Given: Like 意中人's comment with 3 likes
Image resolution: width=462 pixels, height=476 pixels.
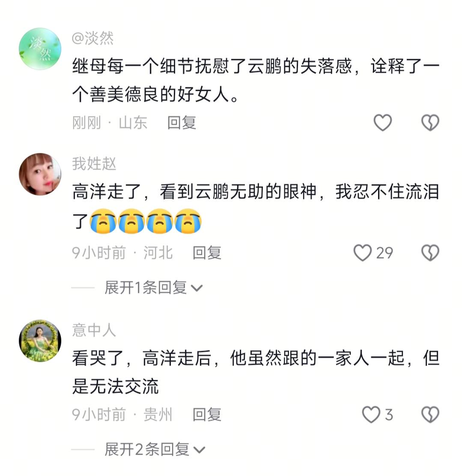Looking at the screenshot, I should [x=371, y=415].
